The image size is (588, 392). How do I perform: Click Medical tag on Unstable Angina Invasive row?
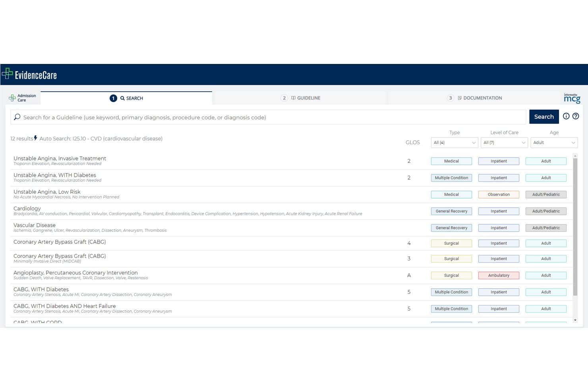451,161
